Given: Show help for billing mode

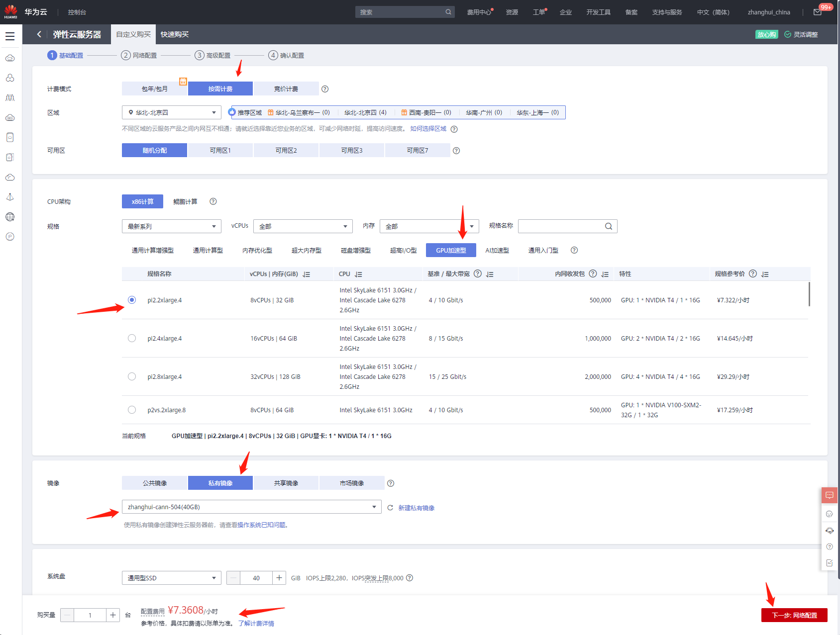Looking at the screenshot, I should pos(325,89).
